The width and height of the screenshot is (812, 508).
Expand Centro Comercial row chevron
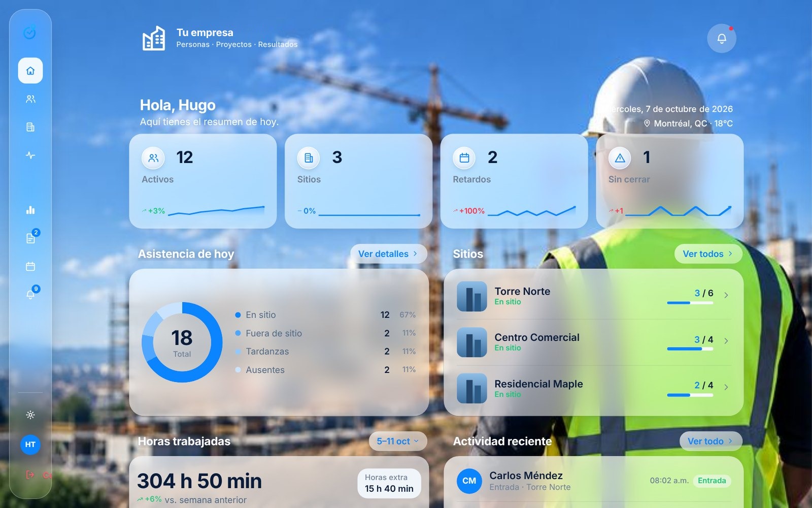tap(726, 341)
